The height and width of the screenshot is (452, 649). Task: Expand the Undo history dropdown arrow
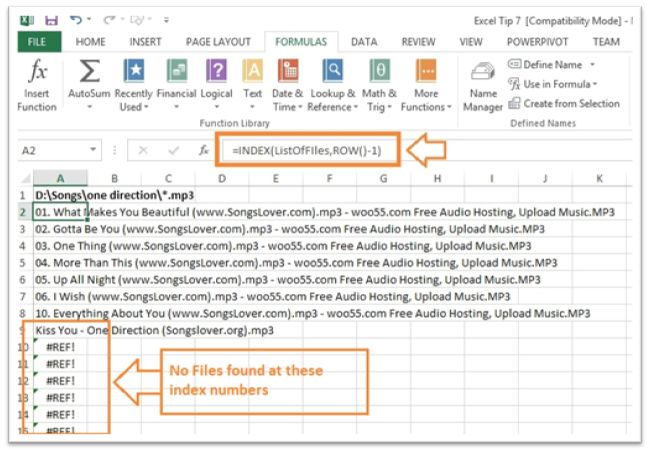coord(89,19)
